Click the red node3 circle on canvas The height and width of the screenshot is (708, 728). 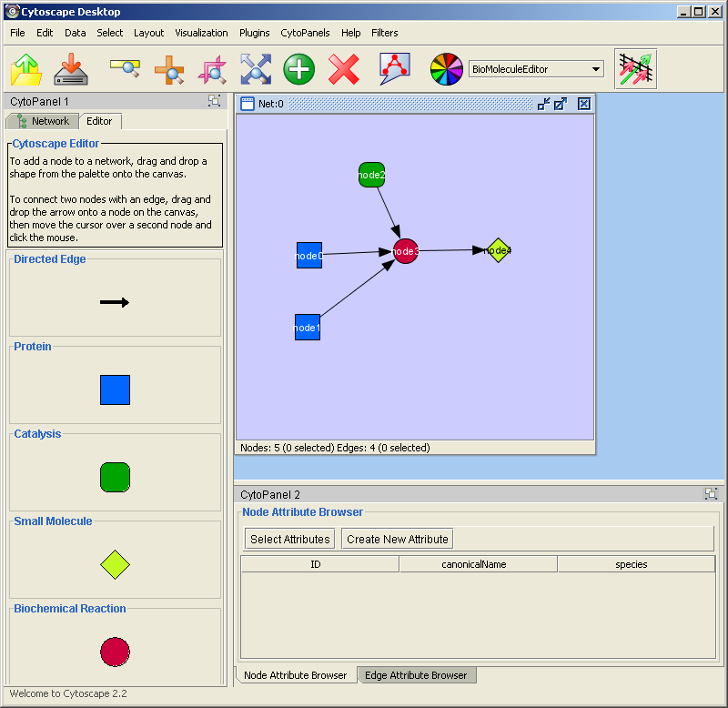pyautogui.click(x=406, y=251)
